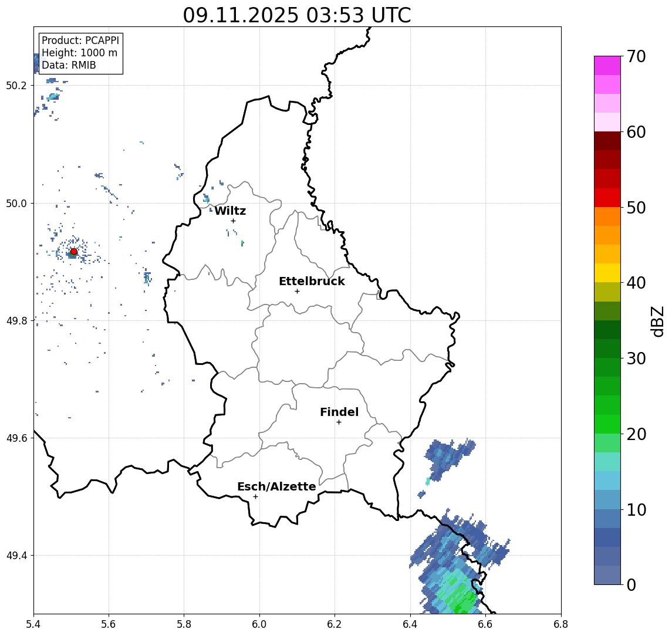Click the Wiltz city label

coord(230,211)
